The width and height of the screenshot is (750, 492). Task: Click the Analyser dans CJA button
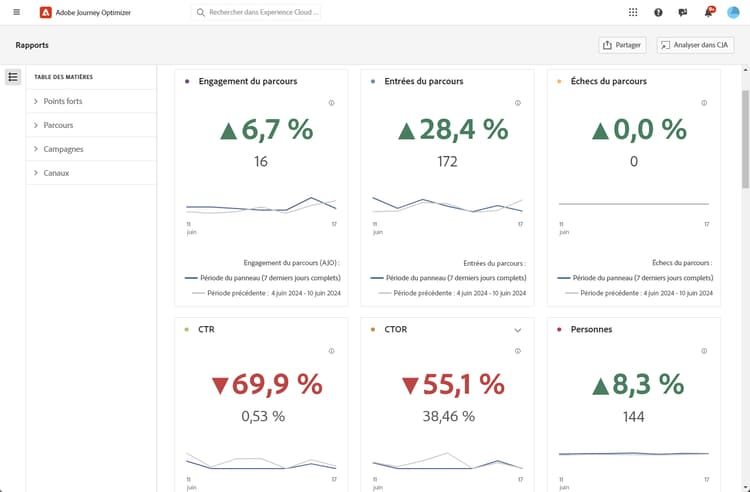pos(695,45)
